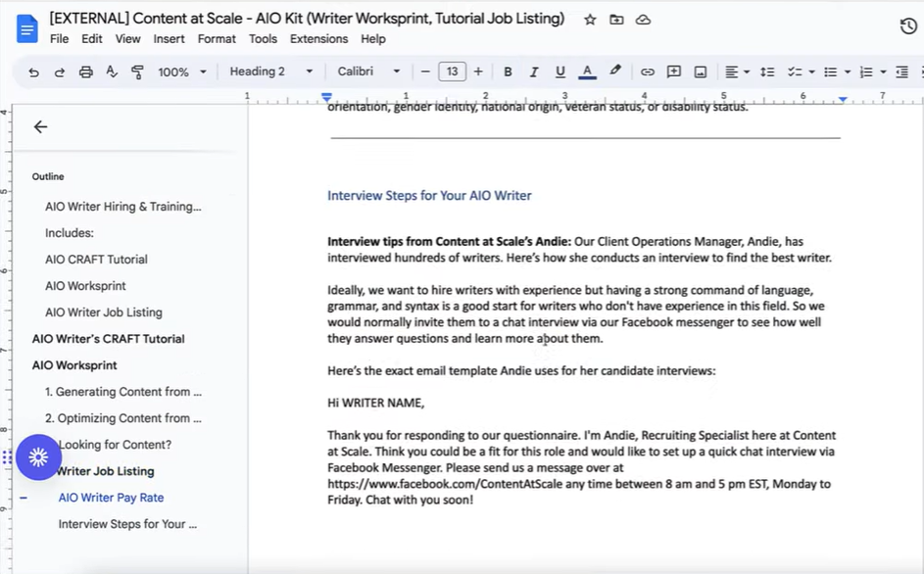This screenshot has width=924, height=574.
Task: Open the Insert menu
Action: tap(169, 39)
